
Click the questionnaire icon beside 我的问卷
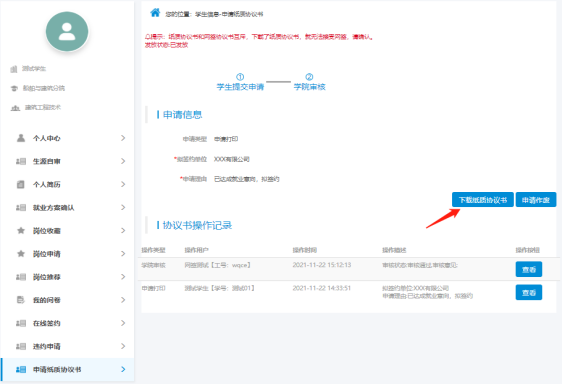tap(21, 300)
